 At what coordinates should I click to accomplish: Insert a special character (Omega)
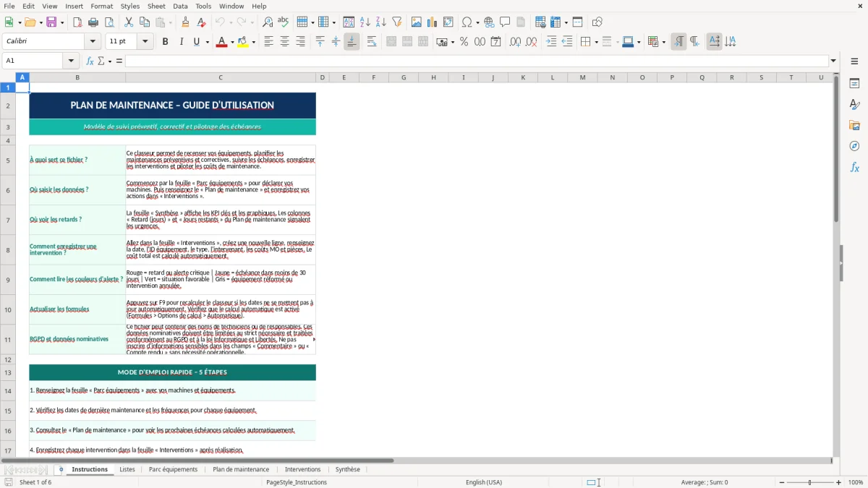point(467,22)
